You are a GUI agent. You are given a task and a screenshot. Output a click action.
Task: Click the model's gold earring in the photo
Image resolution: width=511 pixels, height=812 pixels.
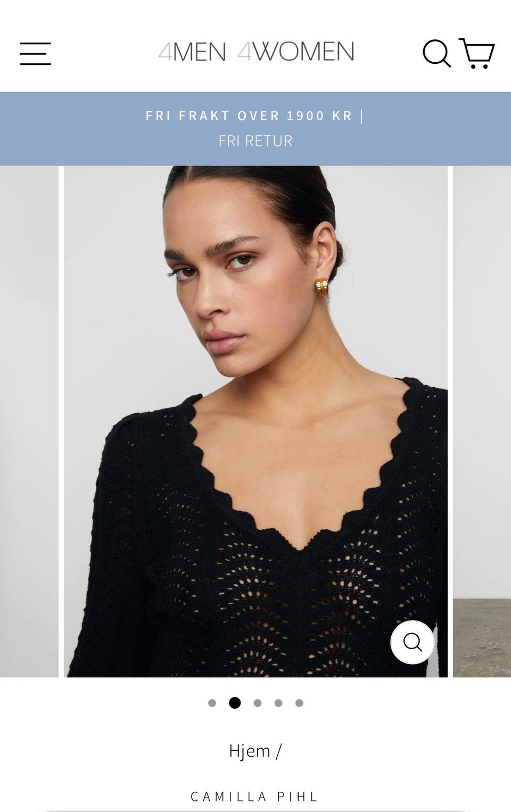322,287
